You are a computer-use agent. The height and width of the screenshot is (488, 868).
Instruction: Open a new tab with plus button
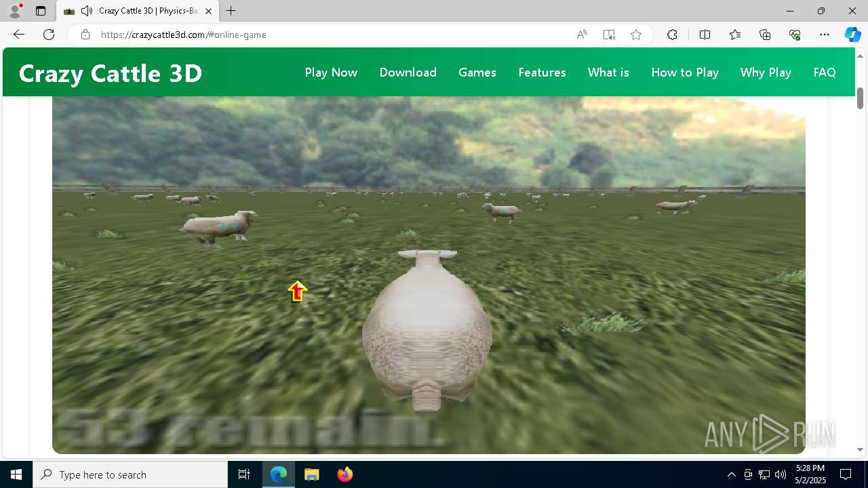231,11
